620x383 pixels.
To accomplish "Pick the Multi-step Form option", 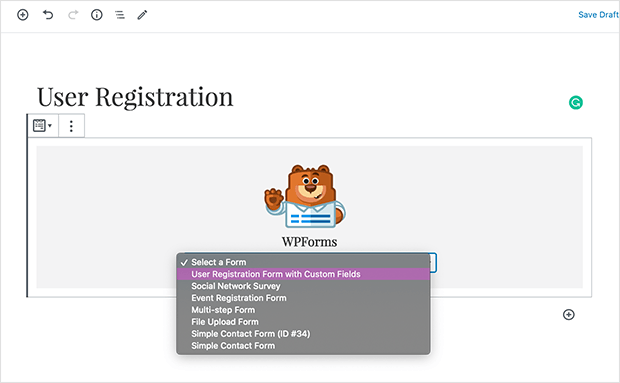I will (x=303, y=310).
